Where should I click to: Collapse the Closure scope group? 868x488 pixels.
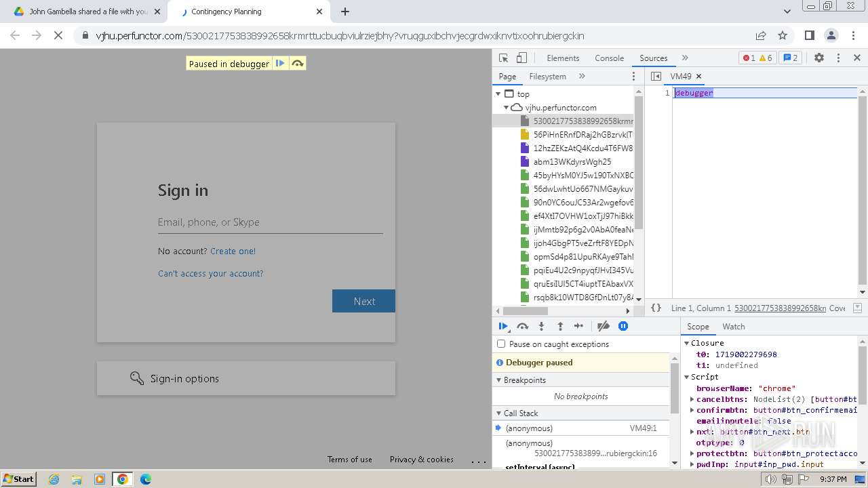686,343
